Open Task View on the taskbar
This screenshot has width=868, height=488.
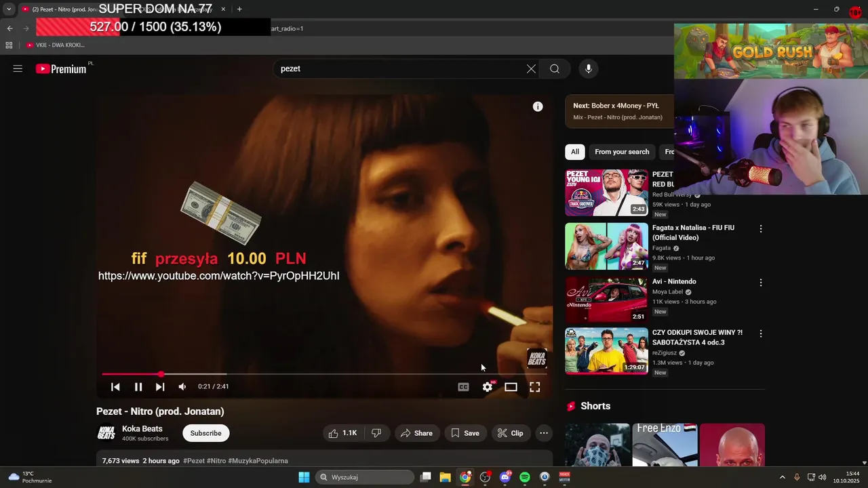coord(426,477)
